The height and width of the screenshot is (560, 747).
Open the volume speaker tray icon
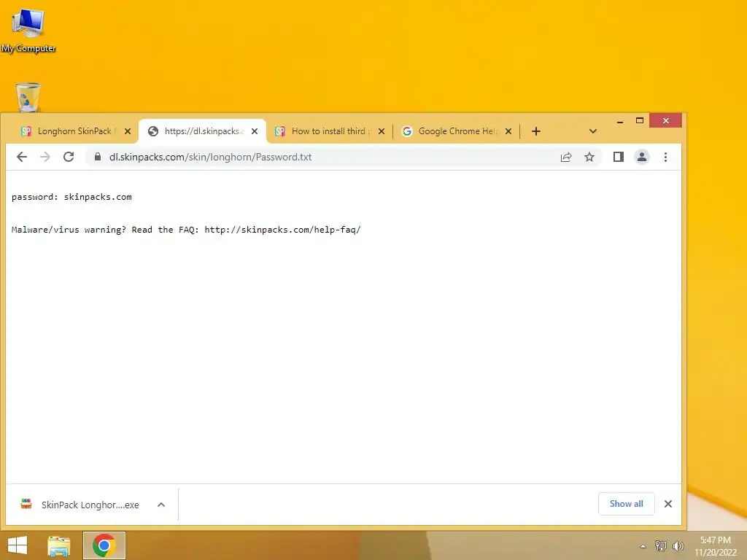(x=678, y=545)
